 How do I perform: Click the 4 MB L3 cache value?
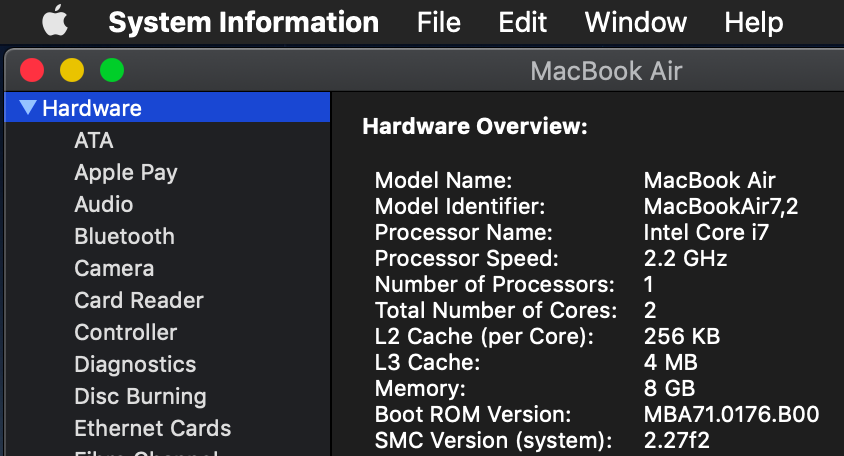[x=671, y=362]
